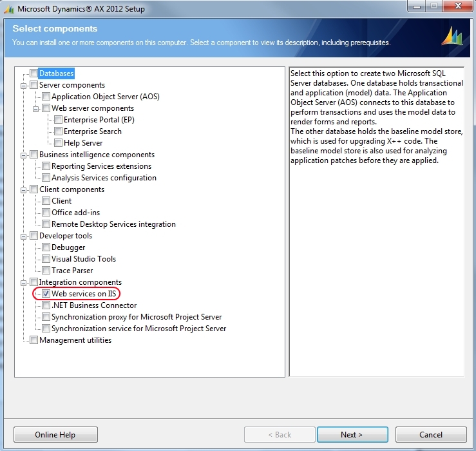Viewport: 476px width, 451px height.
Task: Check the Web server components box
Action: 46,108
